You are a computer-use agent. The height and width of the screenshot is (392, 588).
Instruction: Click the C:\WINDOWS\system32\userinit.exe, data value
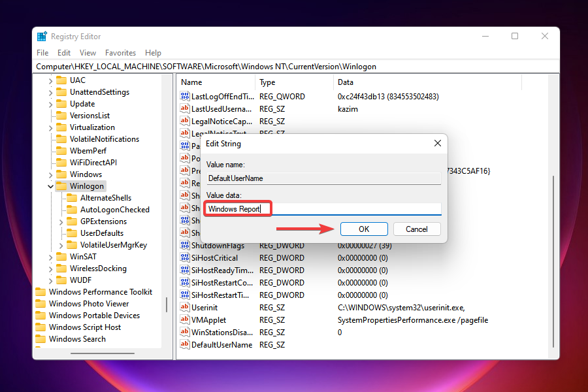401,308
